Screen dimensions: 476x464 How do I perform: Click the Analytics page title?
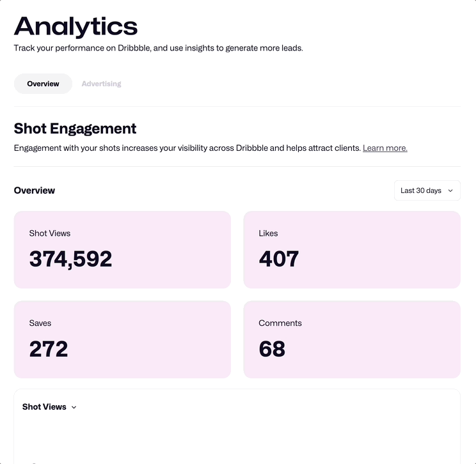pos(75,27)
